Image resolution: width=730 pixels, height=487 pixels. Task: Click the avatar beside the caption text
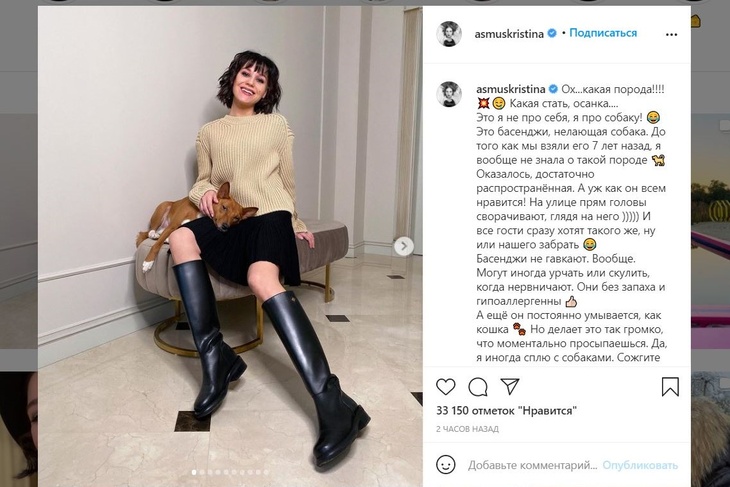pyautogui.click(x=449, y=94)
